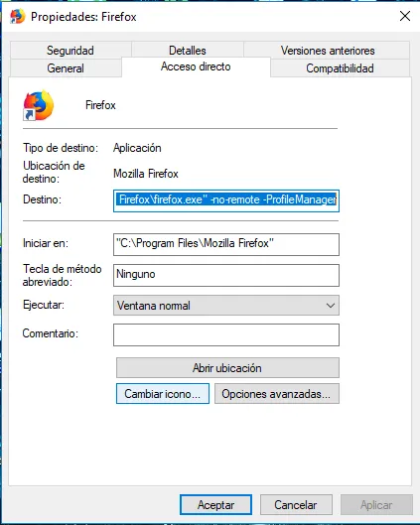Switch to the General tab
The height and width of the screenshot is (525, 420).
point(66,68)
